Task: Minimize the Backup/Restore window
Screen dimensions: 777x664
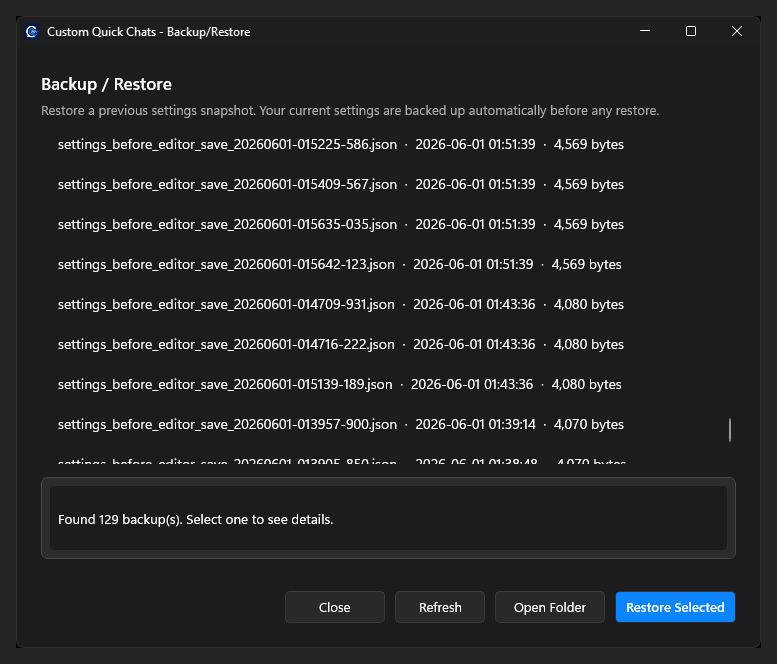Action: 645,31
